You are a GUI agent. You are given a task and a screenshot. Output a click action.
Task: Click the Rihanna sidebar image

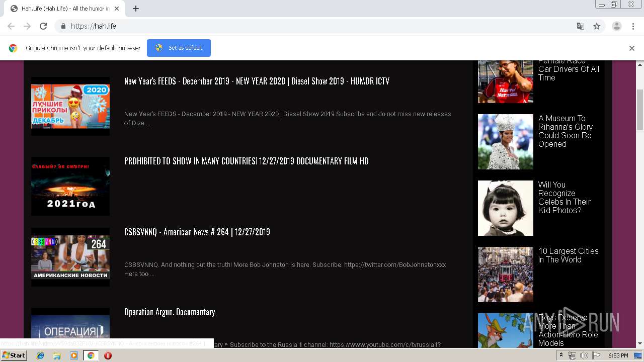point(506,142)
